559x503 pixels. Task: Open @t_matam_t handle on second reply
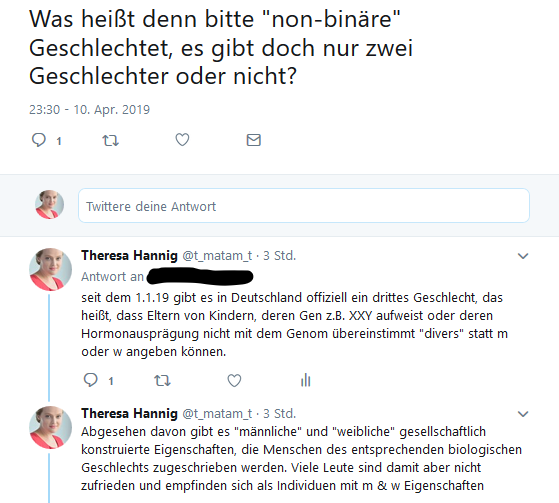(217, 414)
